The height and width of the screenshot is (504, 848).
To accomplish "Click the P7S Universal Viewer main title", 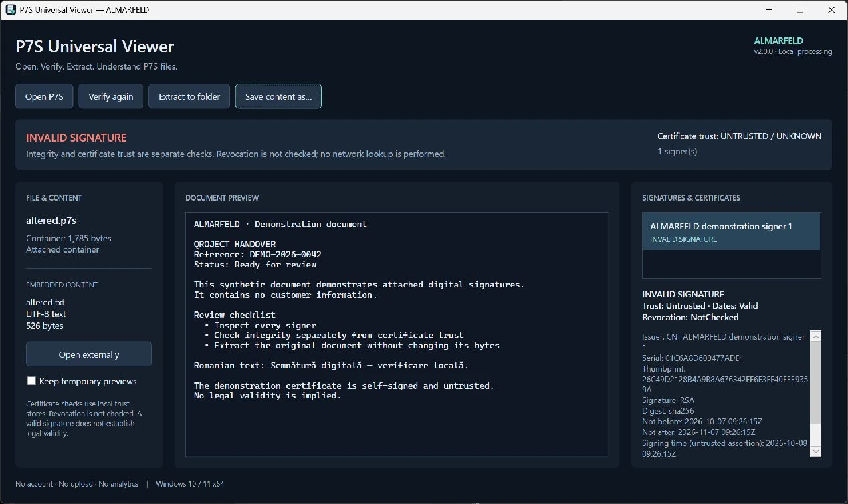I will pos(95,46).
